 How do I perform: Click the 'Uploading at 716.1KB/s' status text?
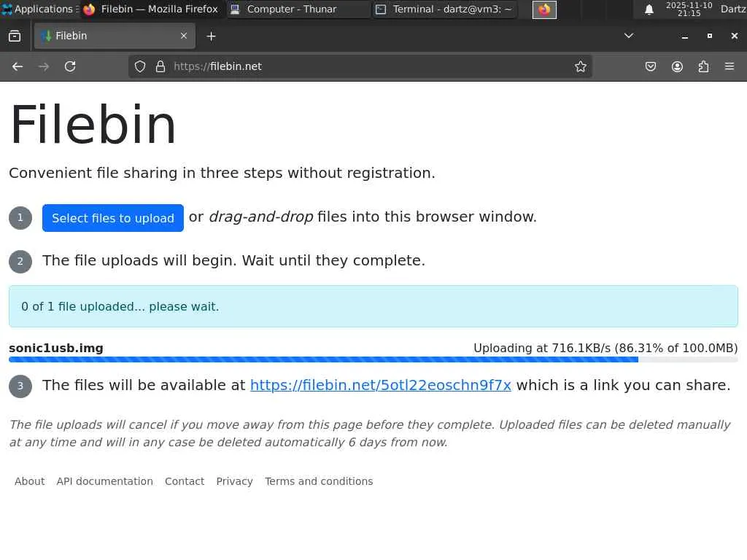tap(605, 348)
